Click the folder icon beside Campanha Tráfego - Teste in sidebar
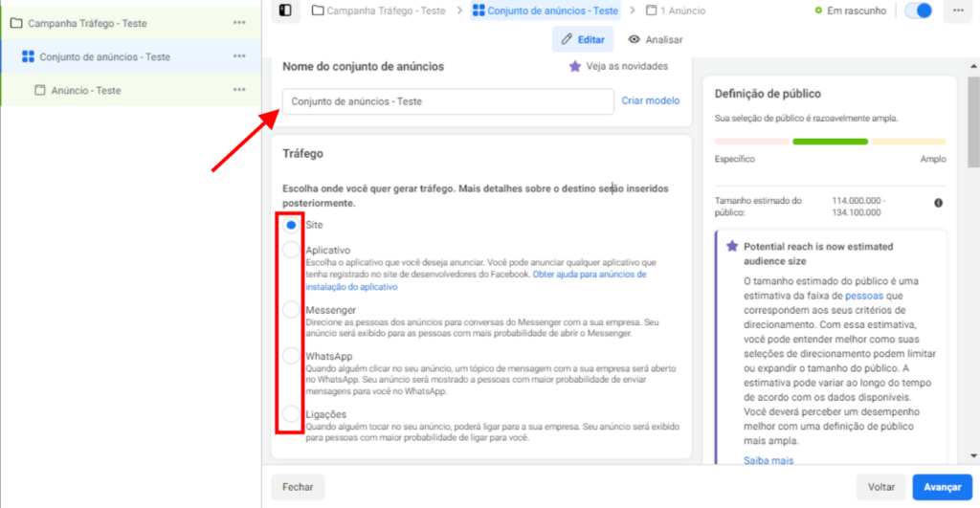Screen dimensions: 980x508 (16, 23)
